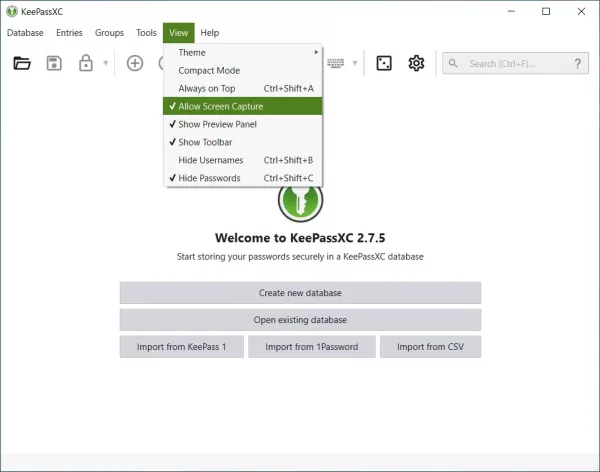Click Create new database button
This screenshot has height=472, width=600.
300,293
